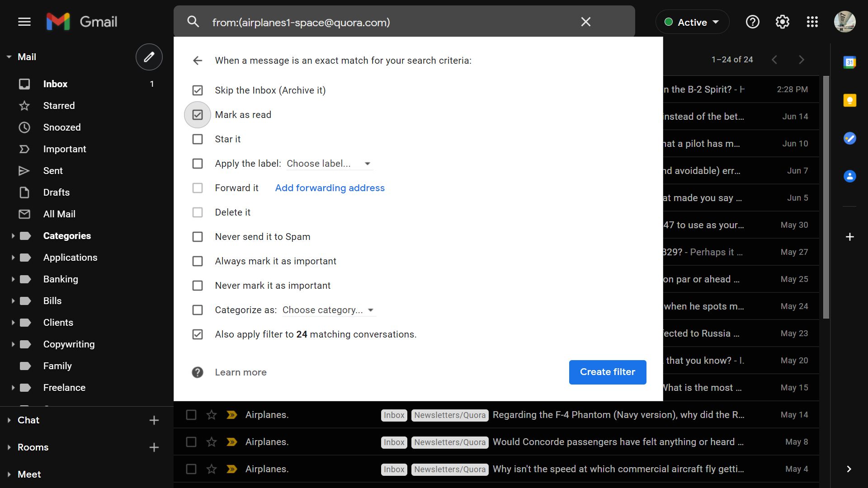This screenshot has height=488, width=868.
Task: Enable the Star it option
Action: click(198, 139)
